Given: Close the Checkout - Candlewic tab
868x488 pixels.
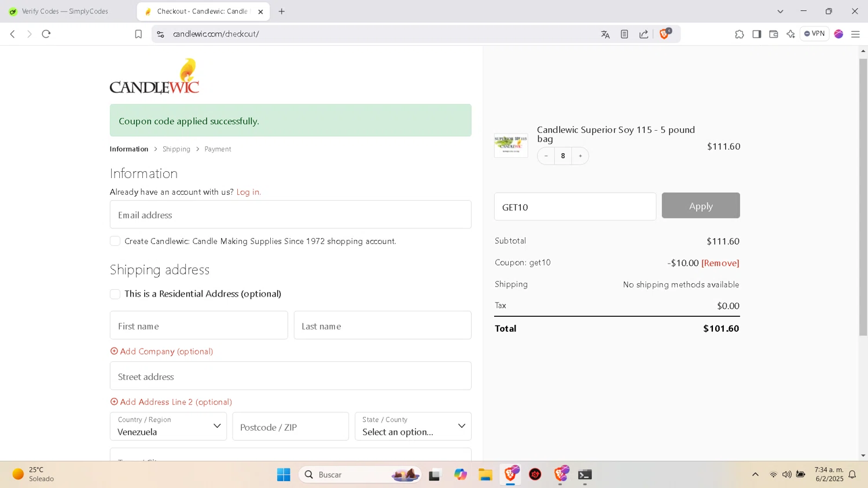Looking at the screenshot, I should 260,12.
